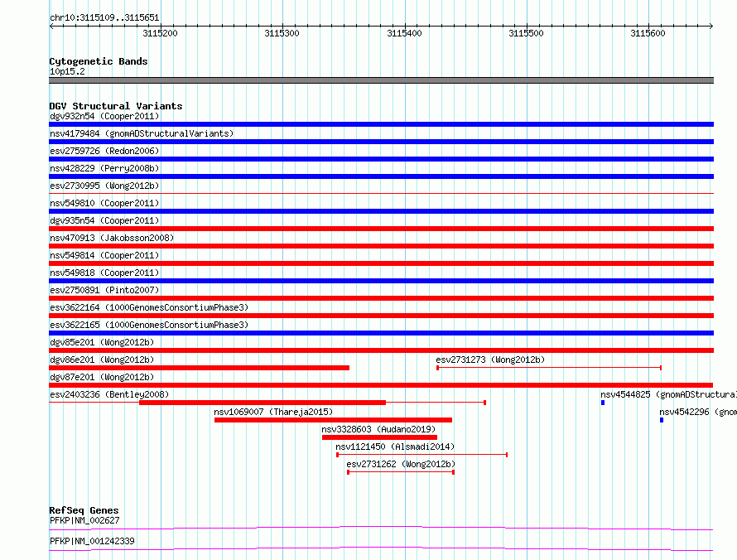
Task: Click the blue bar under nsv4179484
Action: [x=381, y=142]
